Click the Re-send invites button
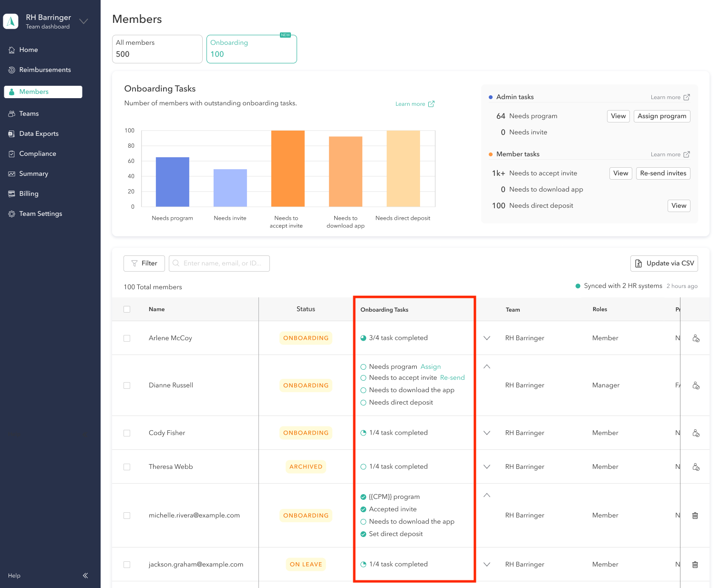The width and height of the screenshot is (721, 588). click(663, 173)
